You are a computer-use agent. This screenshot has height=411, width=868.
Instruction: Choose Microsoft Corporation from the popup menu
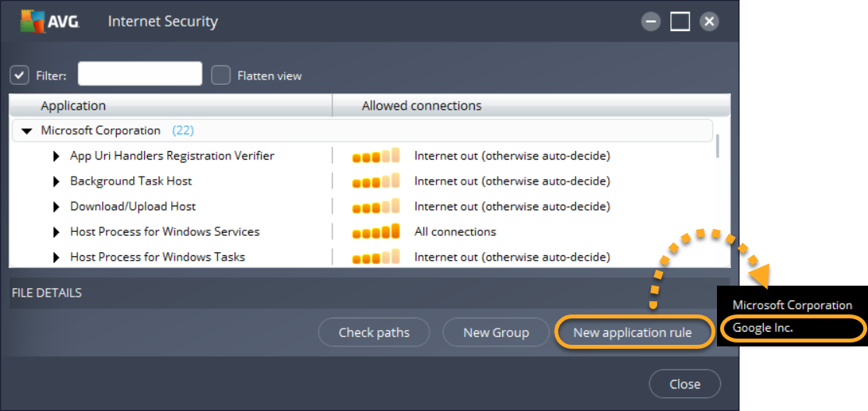pyautogui.click(x=792, y=305)
